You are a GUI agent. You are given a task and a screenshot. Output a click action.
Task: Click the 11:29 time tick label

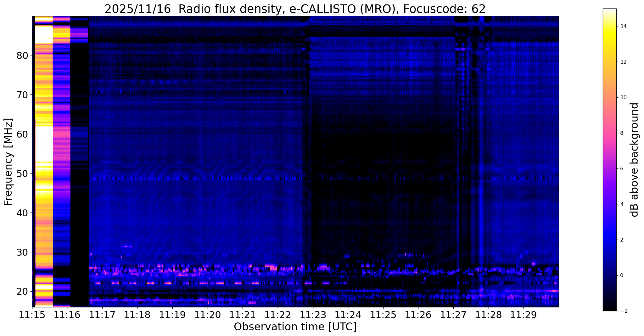pos(524,315)
